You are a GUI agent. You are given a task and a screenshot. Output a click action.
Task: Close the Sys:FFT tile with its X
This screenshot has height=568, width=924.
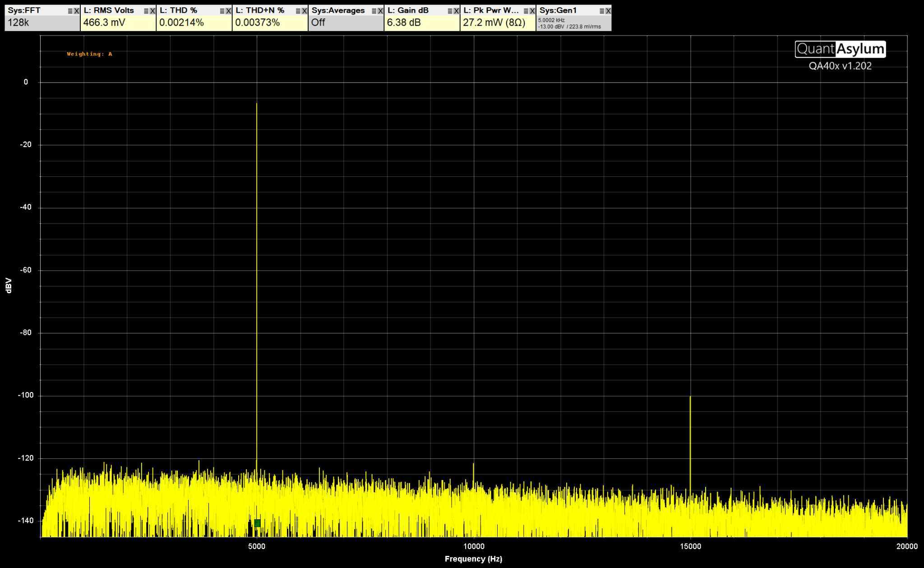point(77,11)
